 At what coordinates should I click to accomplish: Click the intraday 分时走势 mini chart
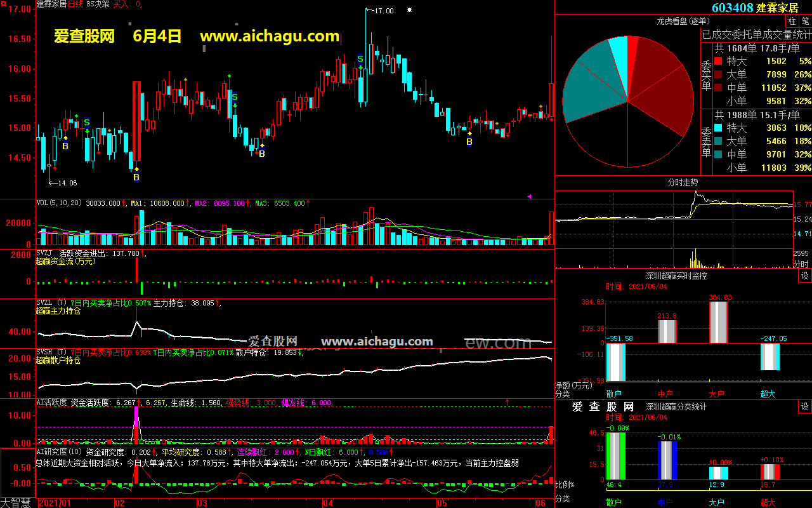674,229
